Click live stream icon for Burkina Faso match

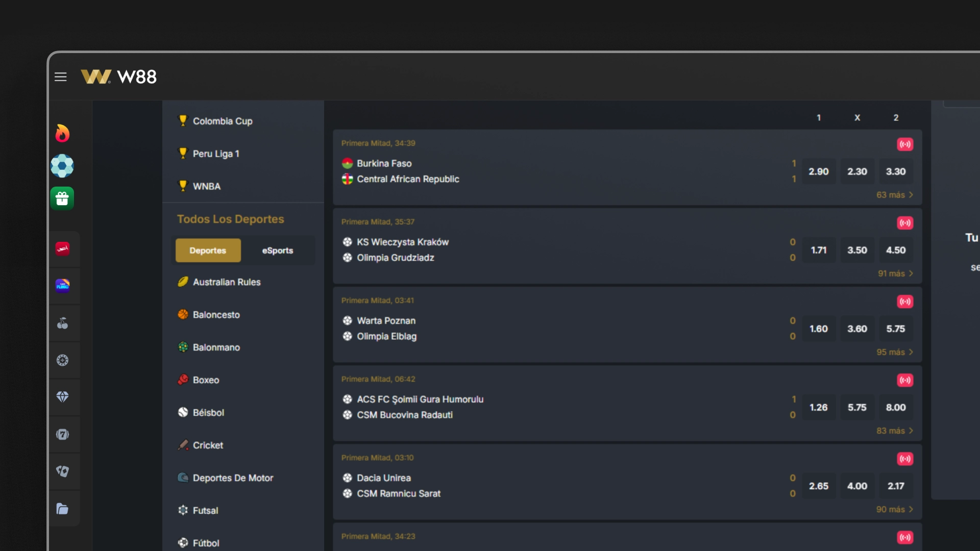[905, 144]
